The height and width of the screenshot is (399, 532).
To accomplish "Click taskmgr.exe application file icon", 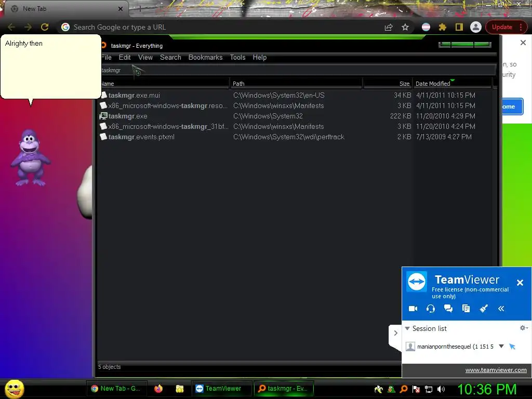I will (x=103, y=116).
